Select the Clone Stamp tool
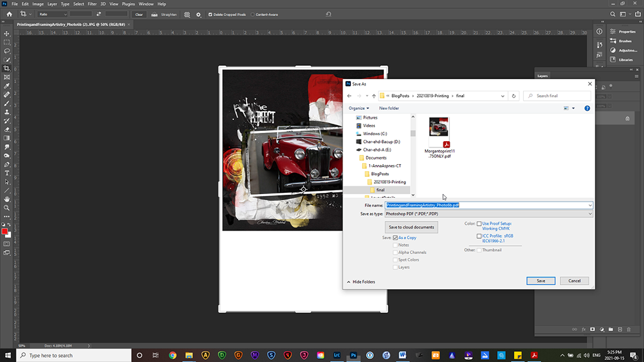This screenshot has height=362, width=644. point(6,112)
